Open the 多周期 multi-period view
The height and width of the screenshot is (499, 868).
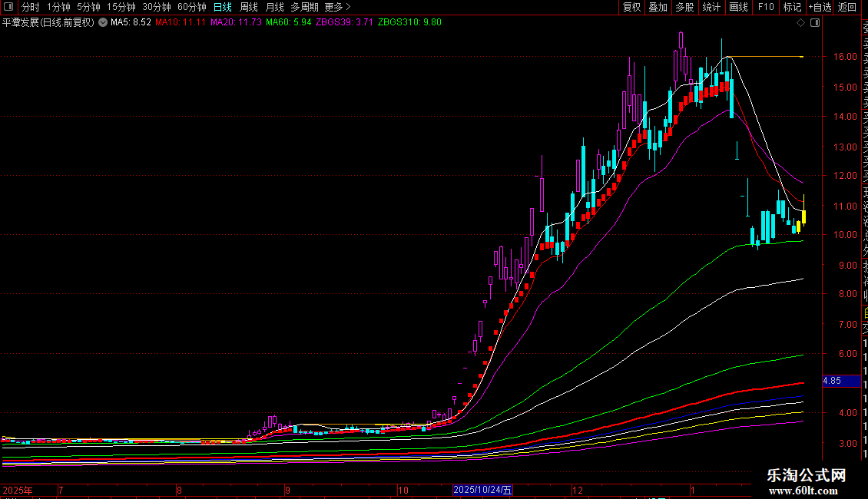coord(304,7)
